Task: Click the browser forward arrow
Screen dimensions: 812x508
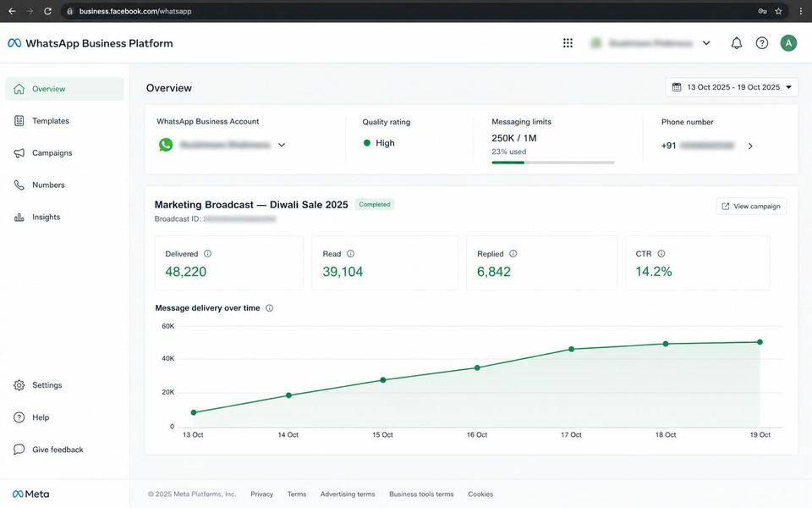Action: pyautogui.click(x=30, y=11)
